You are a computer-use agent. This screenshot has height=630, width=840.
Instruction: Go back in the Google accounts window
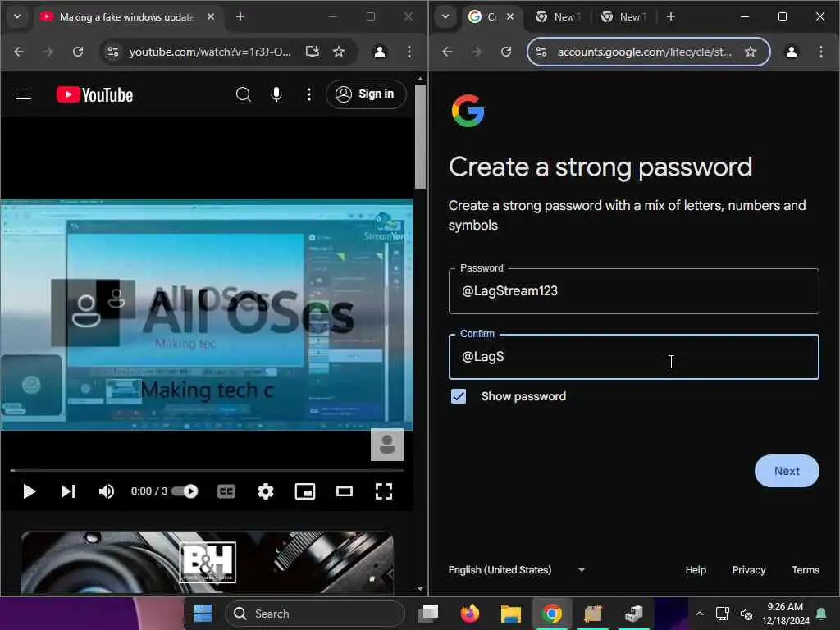pyautogui.click(x=447, y=52)
